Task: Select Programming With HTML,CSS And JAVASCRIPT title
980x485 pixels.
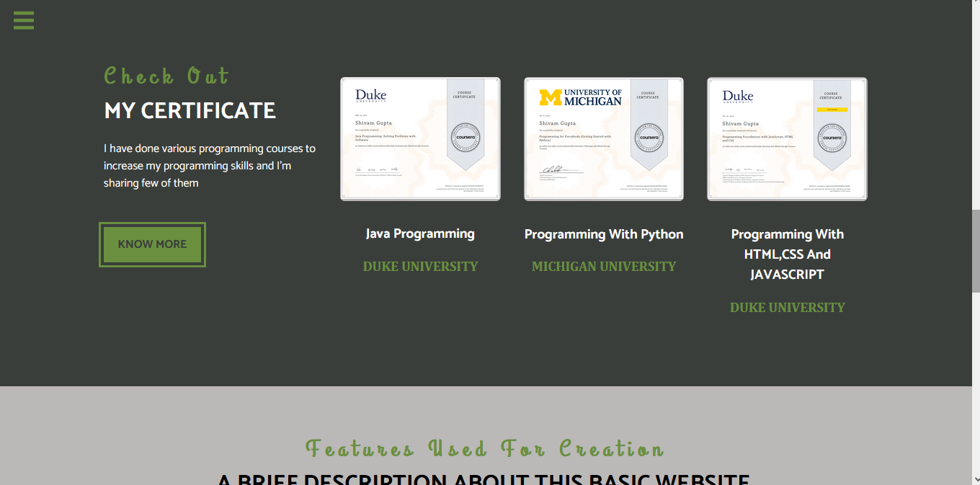Action: [x=787, y=254]
